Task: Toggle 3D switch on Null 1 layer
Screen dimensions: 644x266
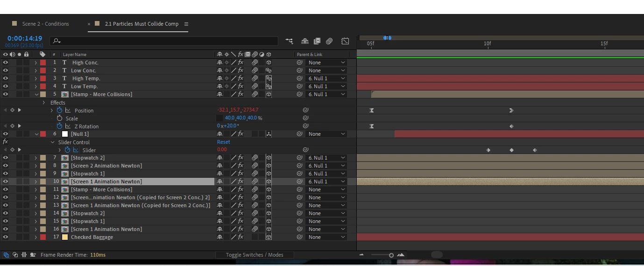Action: click(269, 134)
